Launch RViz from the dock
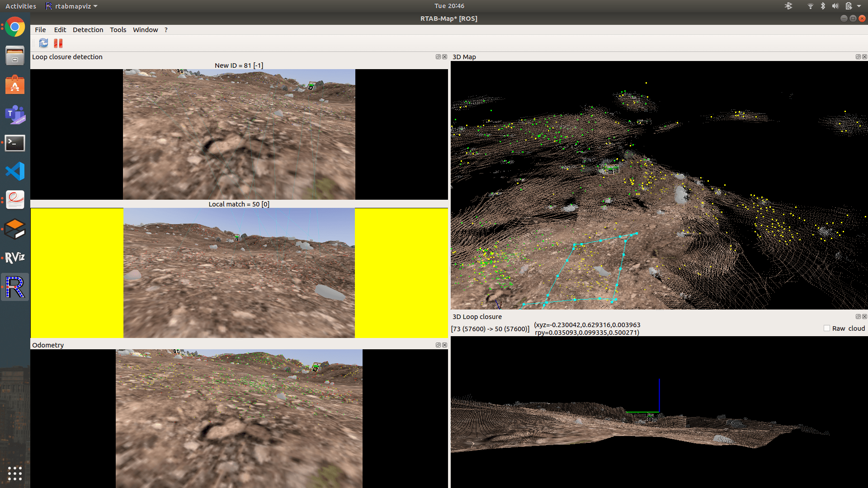Image resolution: width=868 pixels, height=488 pixels. (15, 258)
